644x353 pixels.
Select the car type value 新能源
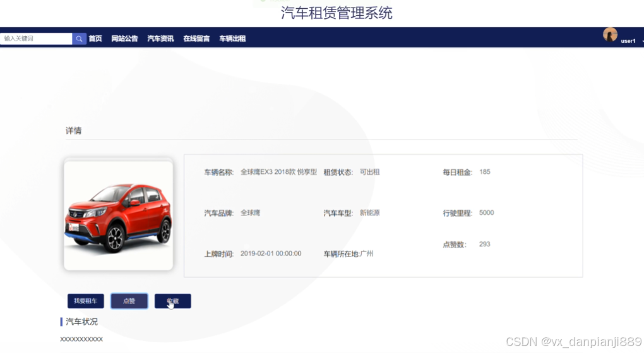coord(369,213)
